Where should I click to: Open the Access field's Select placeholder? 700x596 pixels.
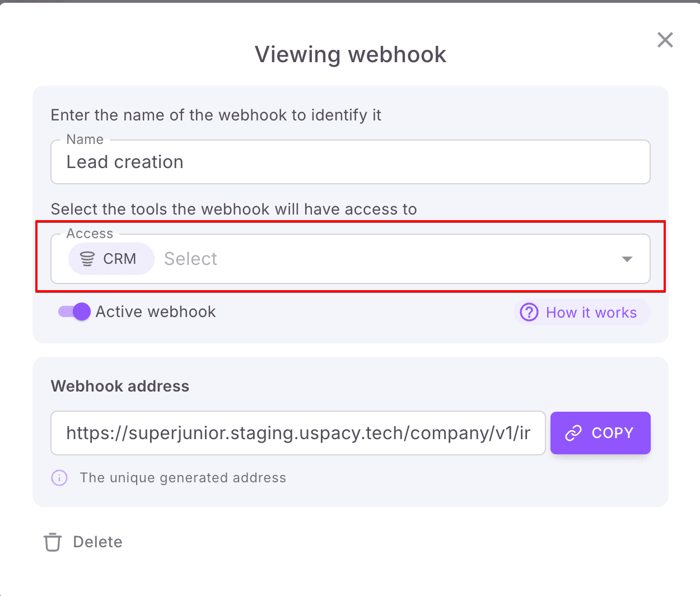[190, 259]
